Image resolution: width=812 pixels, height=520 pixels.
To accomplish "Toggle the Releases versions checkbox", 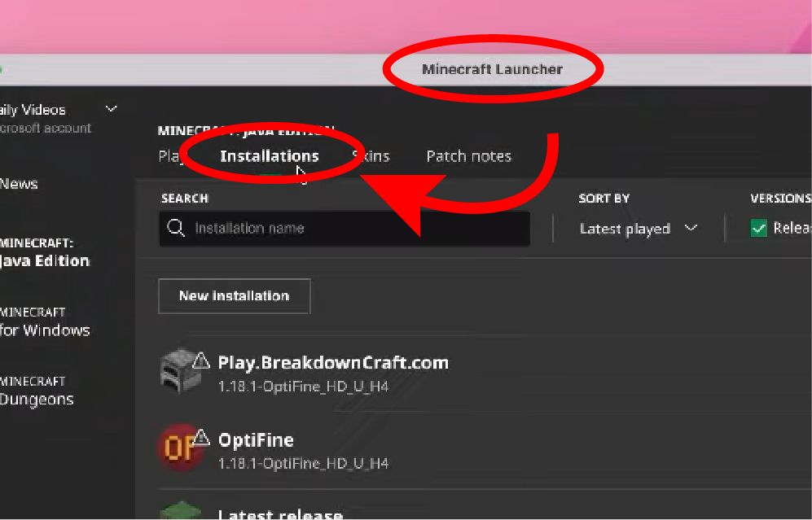I will pos(759,228).
